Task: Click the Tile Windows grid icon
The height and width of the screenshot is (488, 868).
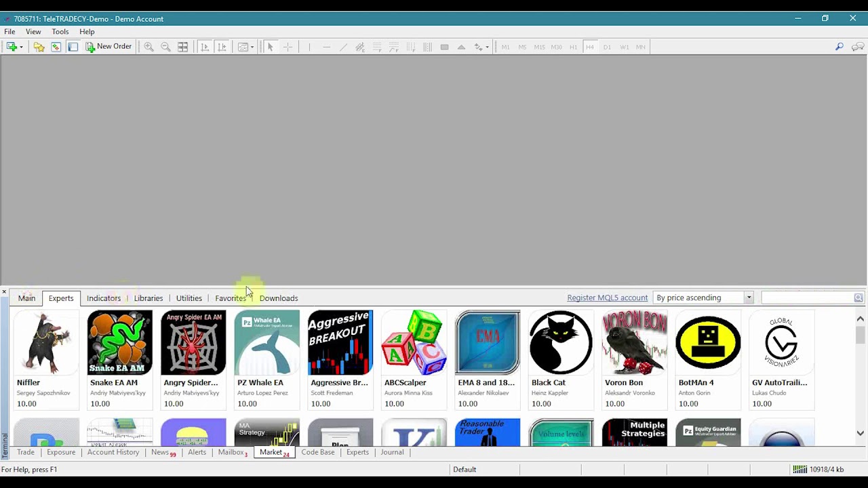Action: 183,47
